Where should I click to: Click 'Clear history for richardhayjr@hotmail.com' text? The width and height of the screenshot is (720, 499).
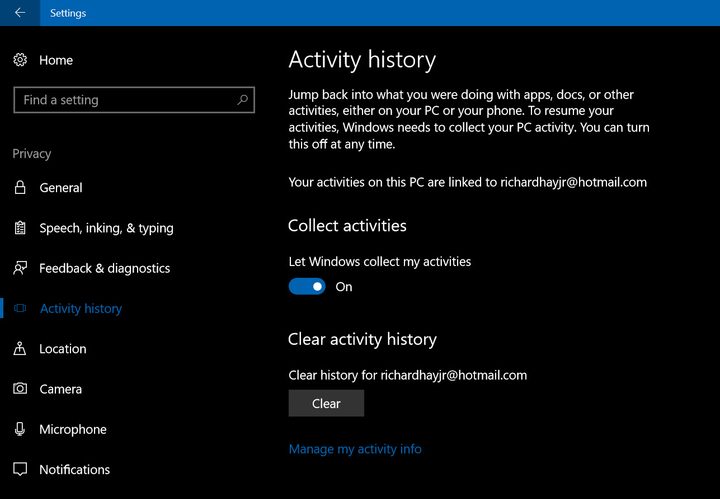pos(408,375)
